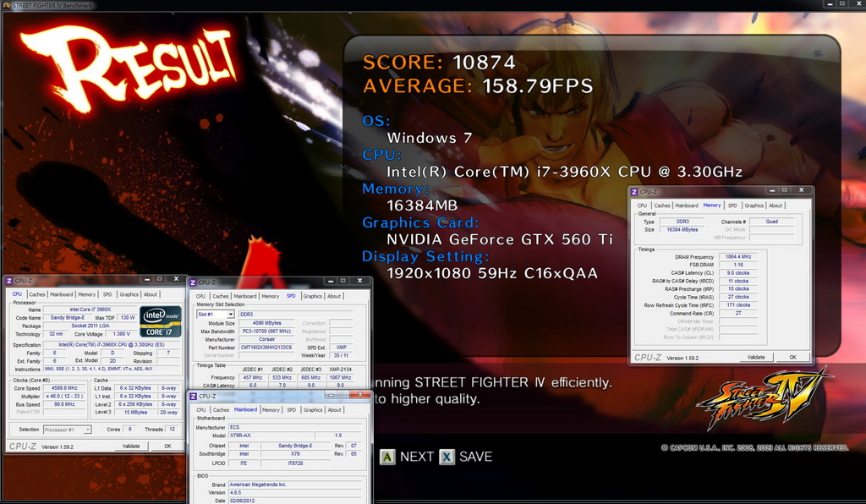The width and height of the screenshot is (866, 504).
Task: Open the Slot #1 memory slot dropdown
Action: (x=230, y=314)
